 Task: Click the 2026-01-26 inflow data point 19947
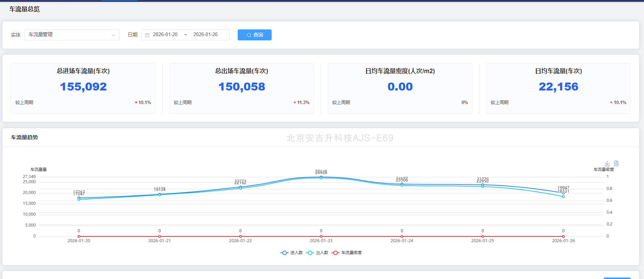coord(563,193)
